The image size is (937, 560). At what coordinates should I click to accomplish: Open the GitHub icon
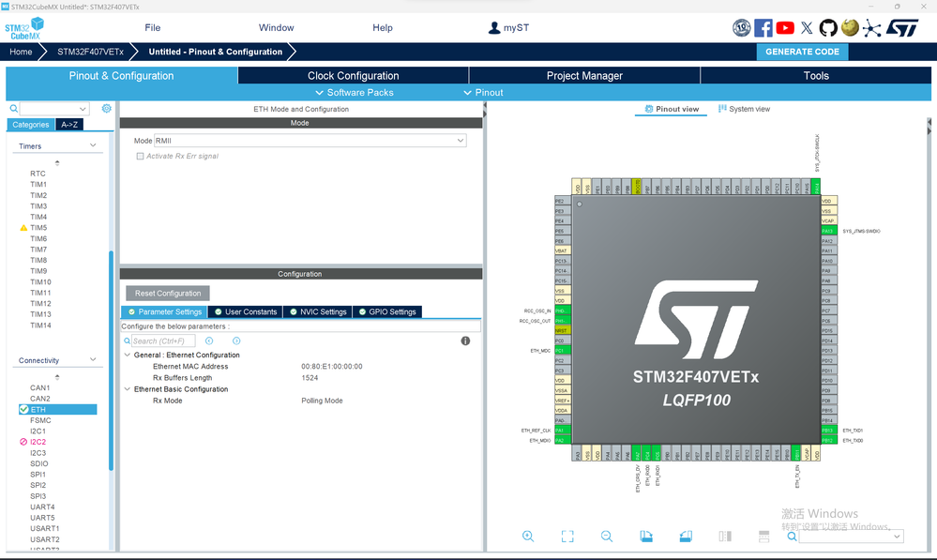pos(828,27)
